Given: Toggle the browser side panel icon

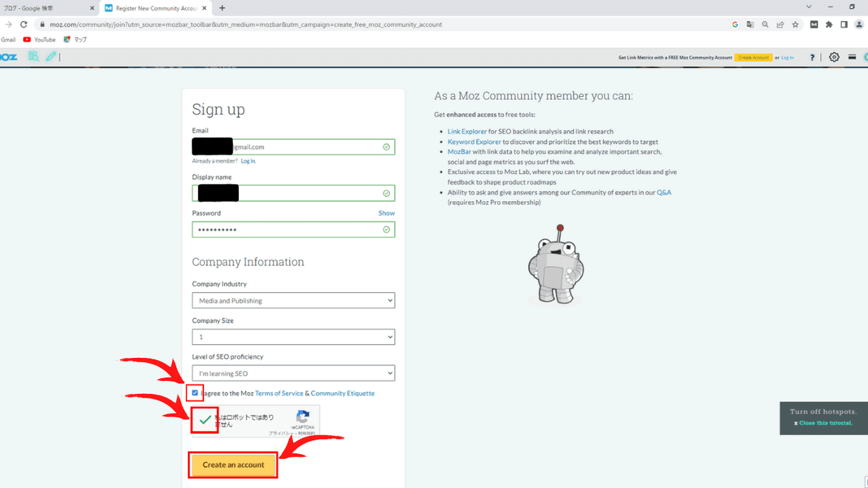Looking at the screenshot, I should [844, 24].
